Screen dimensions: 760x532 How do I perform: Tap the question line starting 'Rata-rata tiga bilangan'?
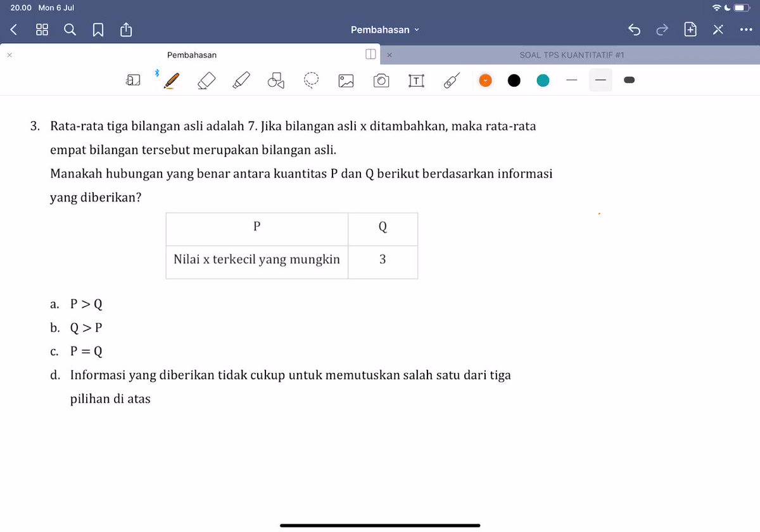click(x=293, y=126)
